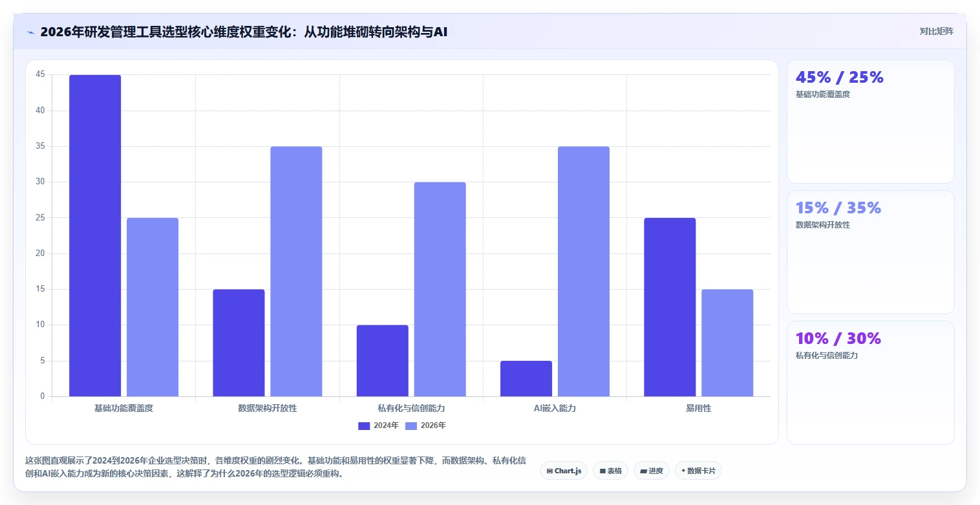Viewport: 980px width, 505px height.
Task: Click the 2024 bar for AI嵌入能力
Action: click(x=526, y=378)
